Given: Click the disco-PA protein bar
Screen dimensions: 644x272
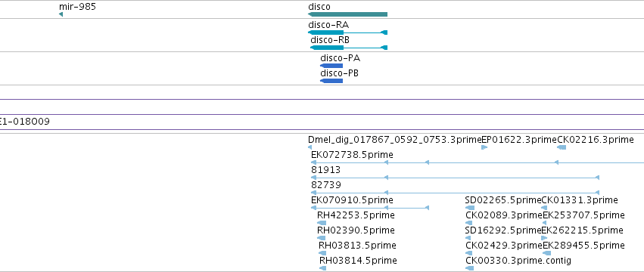Looking at the screenshot, I should 331,66.
